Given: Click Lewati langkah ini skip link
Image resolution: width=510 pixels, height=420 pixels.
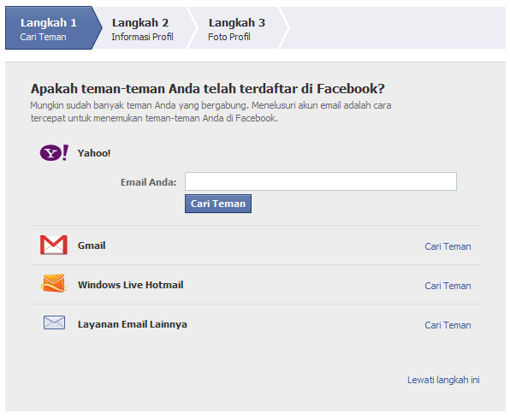Looking at the screenshot, I should pyautogui.click(x=443, y=380).
